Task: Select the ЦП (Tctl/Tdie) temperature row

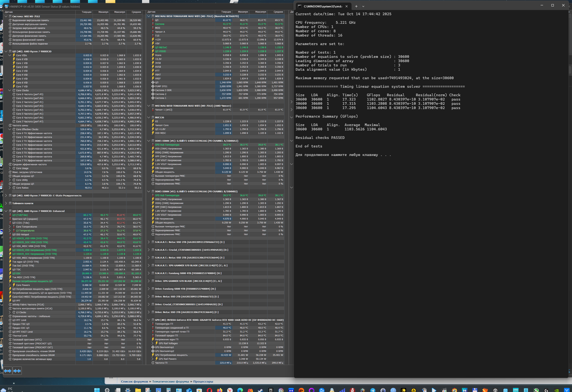Action: click(20, 215)
